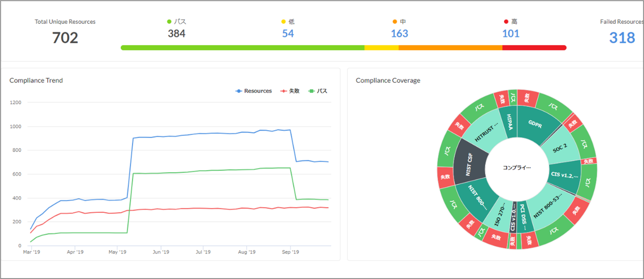644x279 pixels.
Task: Open the 低 severity count 54
Action: pyautogui.click(x=288, y=34)
